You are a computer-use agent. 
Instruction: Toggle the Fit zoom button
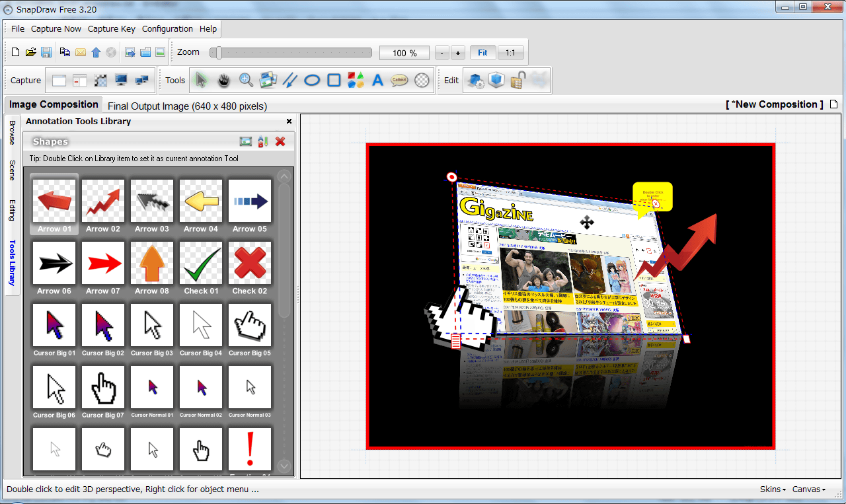pyautogui.click(x=482, y=53)
